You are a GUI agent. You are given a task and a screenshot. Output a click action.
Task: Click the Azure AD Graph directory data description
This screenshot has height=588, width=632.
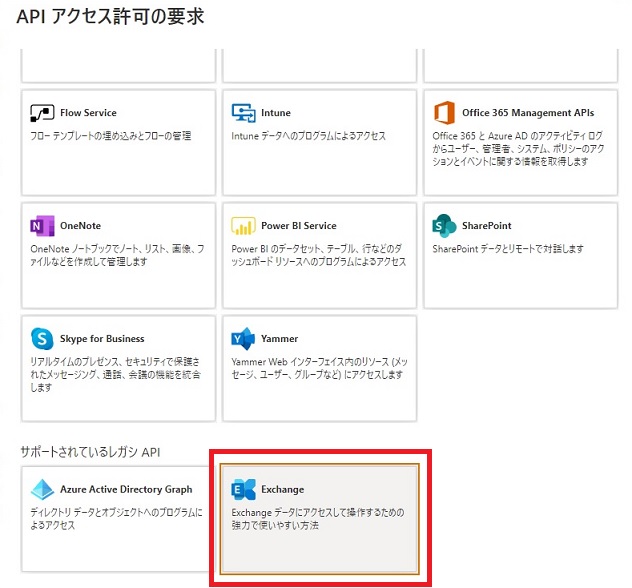[116, 519]
